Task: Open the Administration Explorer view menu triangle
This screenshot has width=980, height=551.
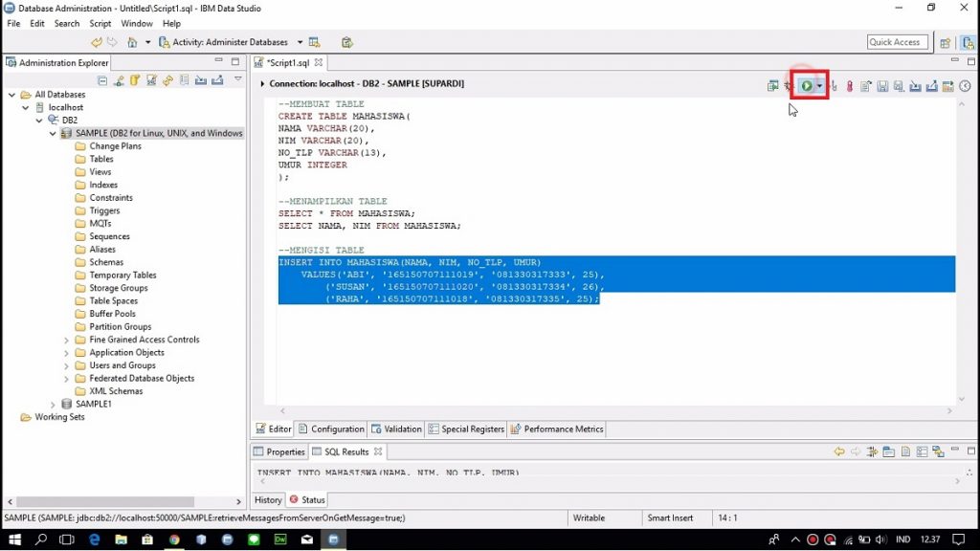Action: point(238,79)
